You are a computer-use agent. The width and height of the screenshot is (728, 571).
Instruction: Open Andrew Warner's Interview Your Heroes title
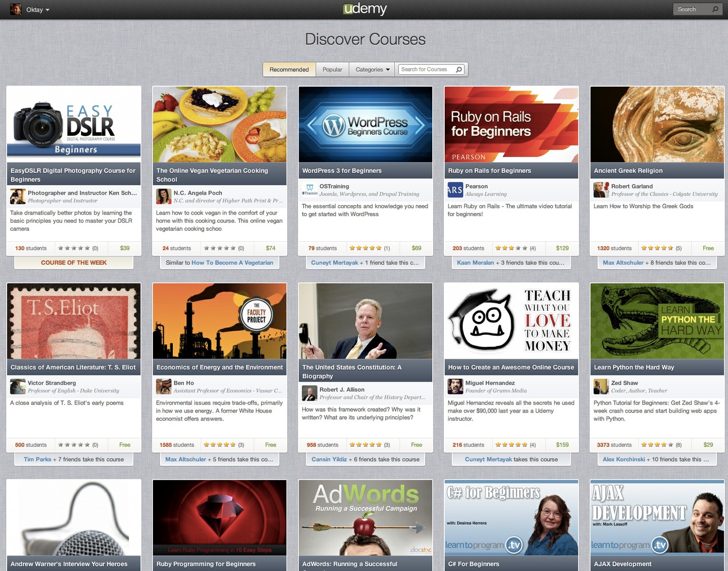coord(69,564)
